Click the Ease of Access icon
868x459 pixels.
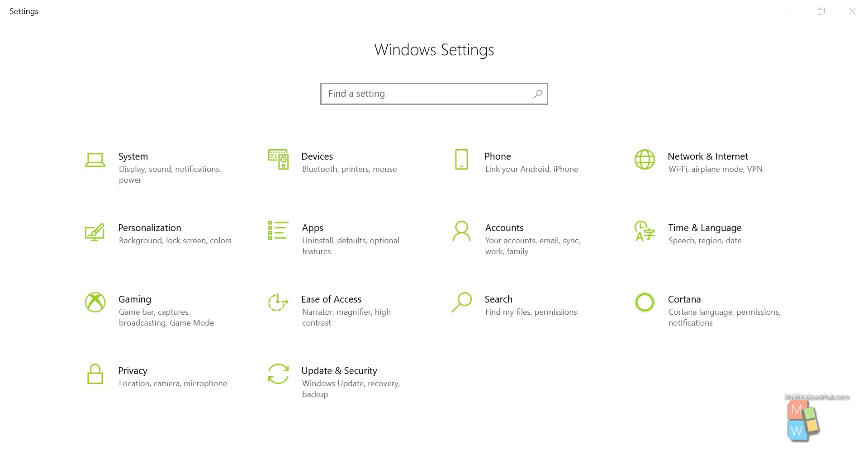[278, 302]
